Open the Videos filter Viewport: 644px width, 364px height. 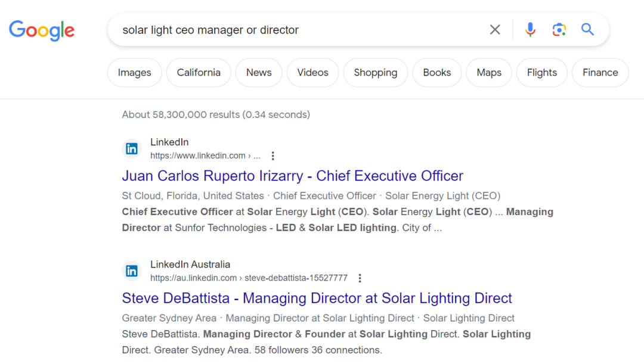[x=312, y=73]
